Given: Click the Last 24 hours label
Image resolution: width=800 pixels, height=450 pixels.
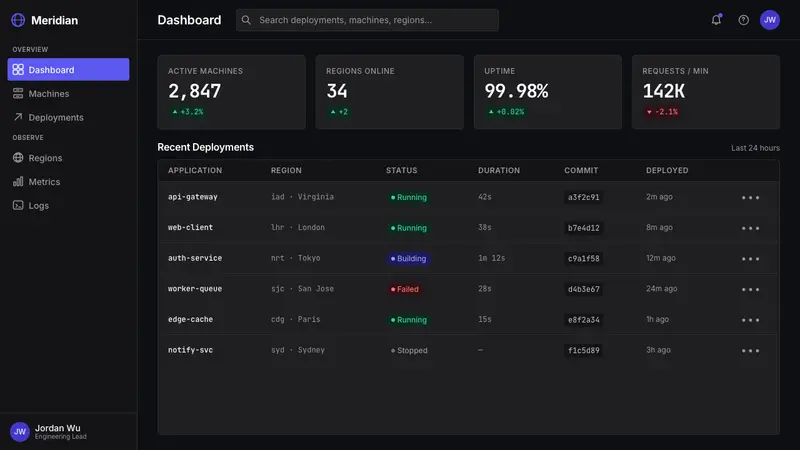Looking at the screenshot, I should (x=756, y=148).
